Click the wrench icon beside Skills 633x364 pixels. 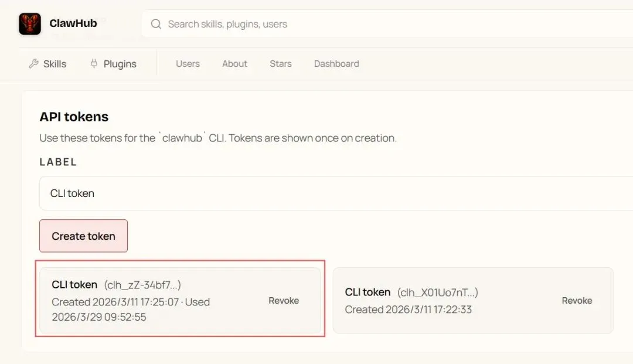33,63
